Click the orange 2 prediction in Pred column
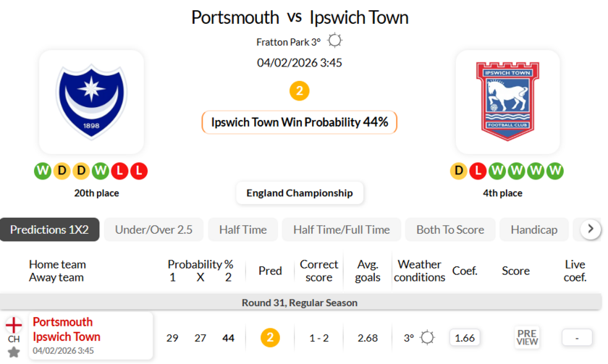This screenshot has width=608, height=364. pyautogui.click(x=270, y=337)
